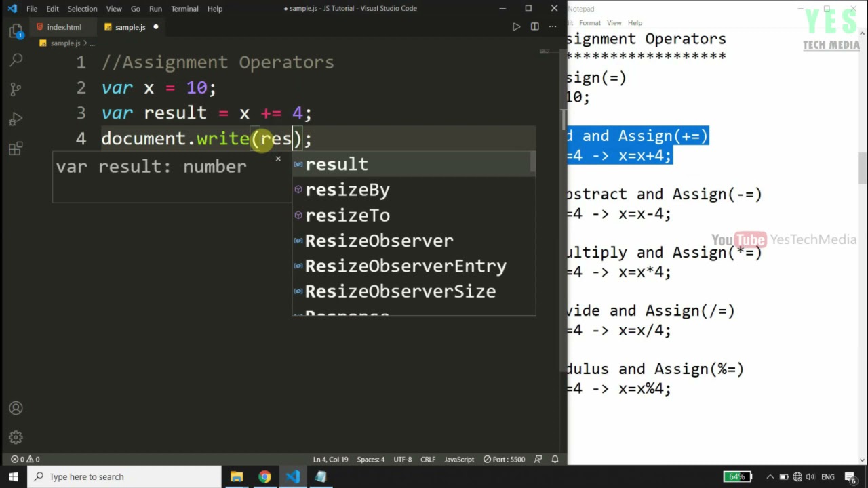The width and height of the screenshot is (868, 488).
Task: Switch to Visual Studio Code taskbar icon
Action: pyautogui.click(x=292, y=476)
